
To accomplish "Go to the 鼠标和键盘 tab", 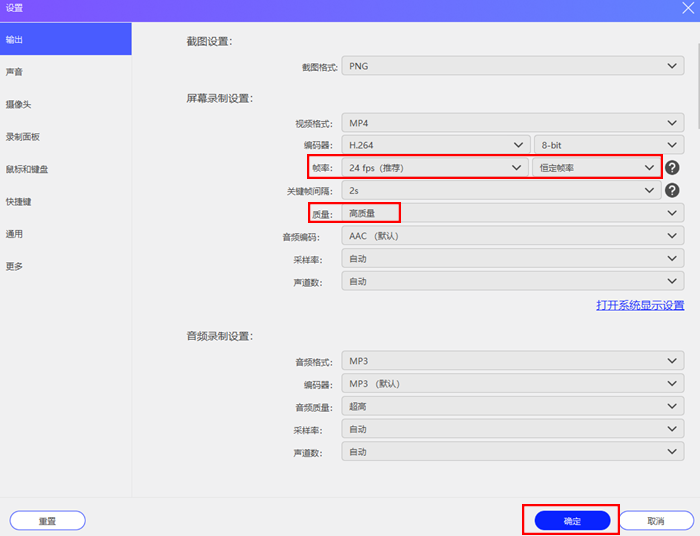I will [x=27, y=169].
